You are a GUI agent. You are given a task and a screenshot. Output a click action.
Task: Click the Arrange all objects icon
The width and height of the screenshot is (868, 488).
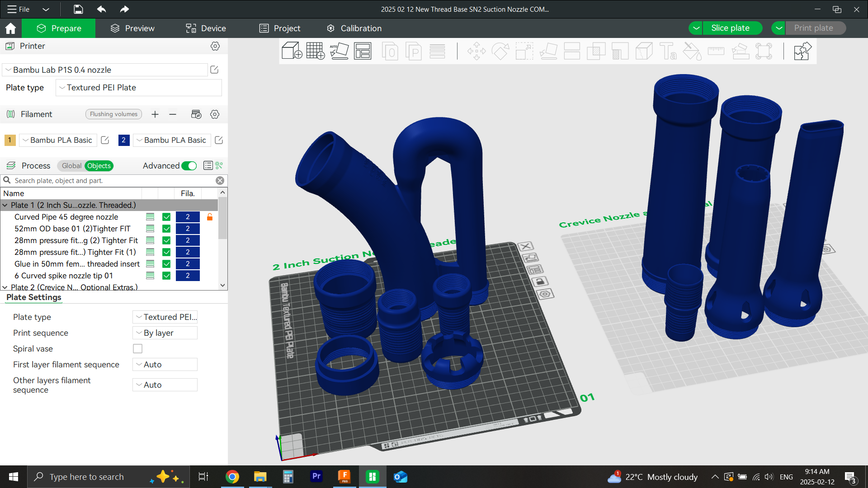[x=363, y=51]
